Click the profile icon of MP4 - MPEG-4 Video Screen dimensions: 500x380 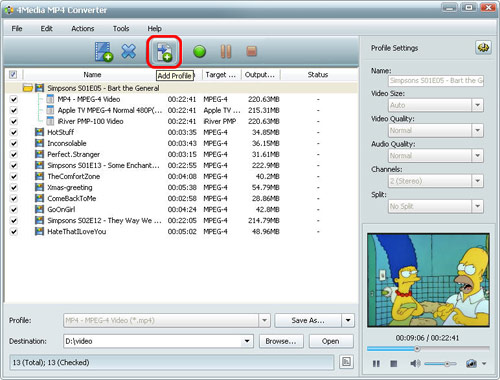tap(50, 99)
